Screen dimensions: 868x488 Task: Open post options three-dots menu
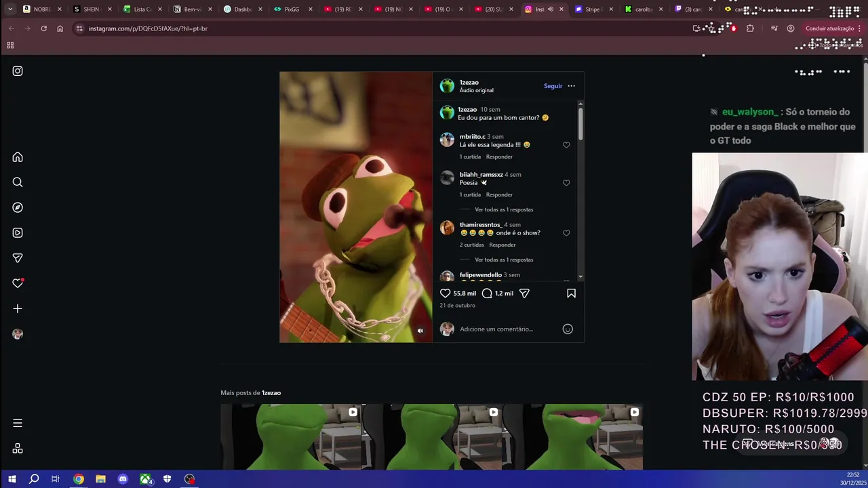tap(571, 86)
